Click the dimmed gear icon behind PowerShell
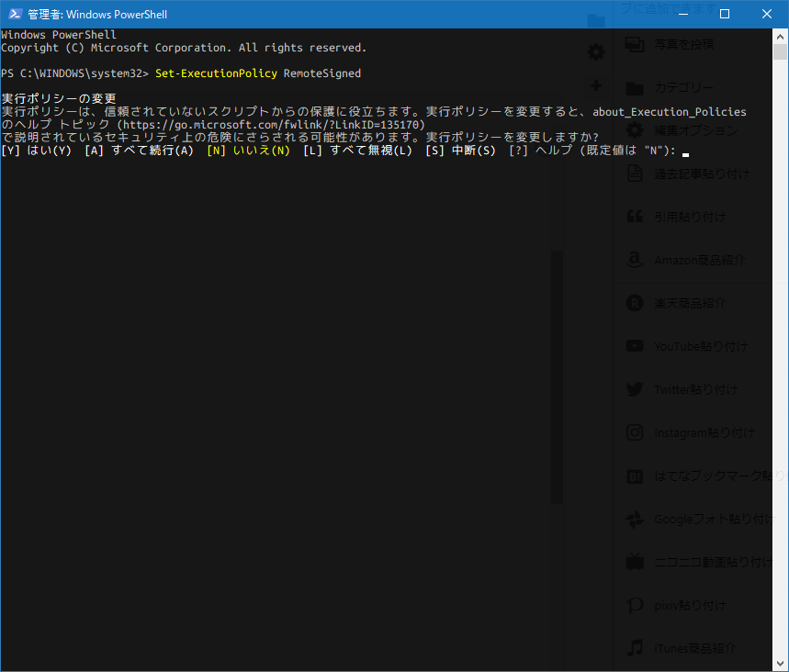This screenshot has width=789, height=672. [x=596, y=51]
